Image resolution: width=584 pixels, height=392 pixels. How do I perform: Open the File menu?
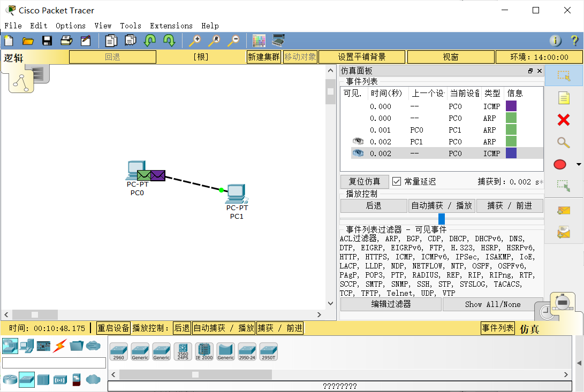point(13,26)
